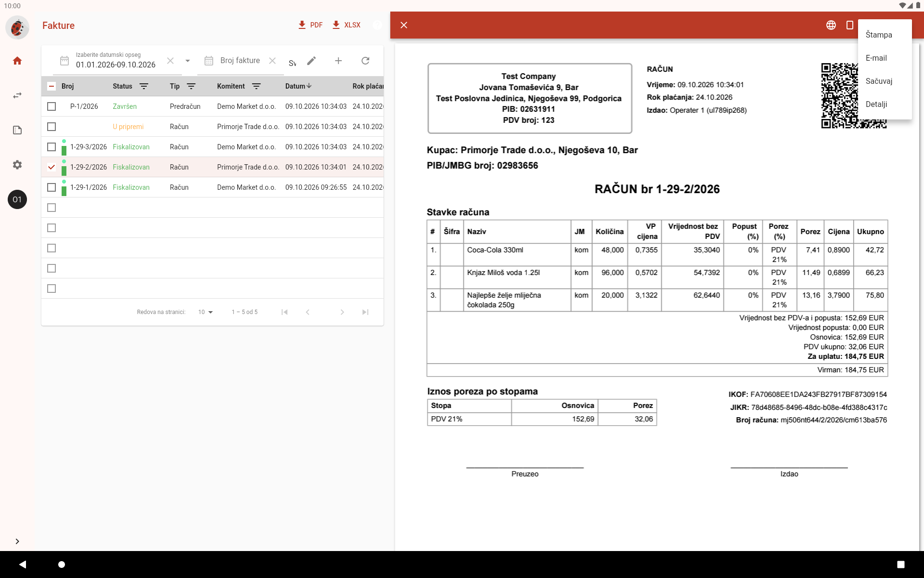924x578 pixels.
Task: Go to the home page via sidebar
Action: pyautogui.click(x=17, y=61)
